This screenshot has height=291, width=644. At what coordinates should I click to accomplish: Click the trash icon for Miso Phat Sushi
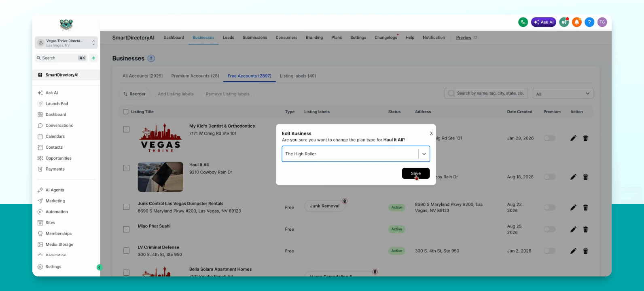pyautogui.click(x=585, y=229)
